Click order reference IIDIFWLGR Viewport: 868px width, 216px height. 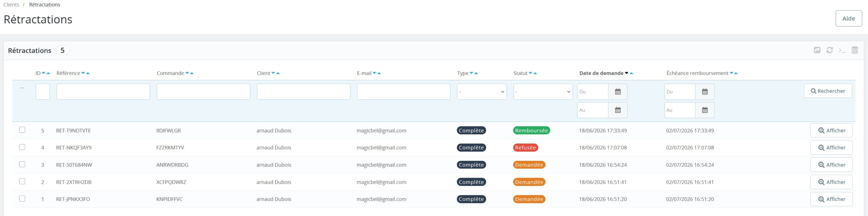[x=169, y=131]
